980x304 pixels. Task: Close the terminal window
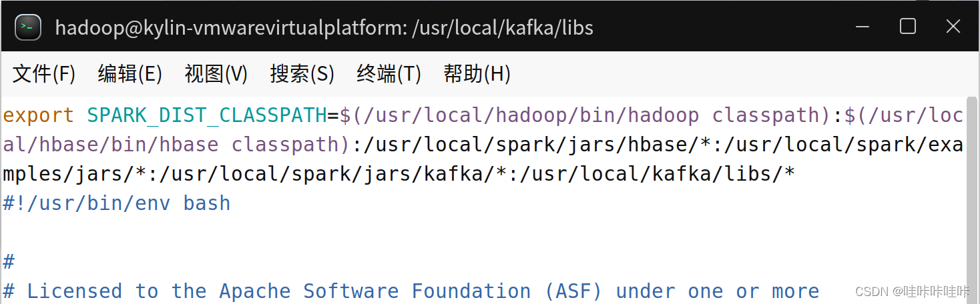pyautogui.click(x=953, y=27)
